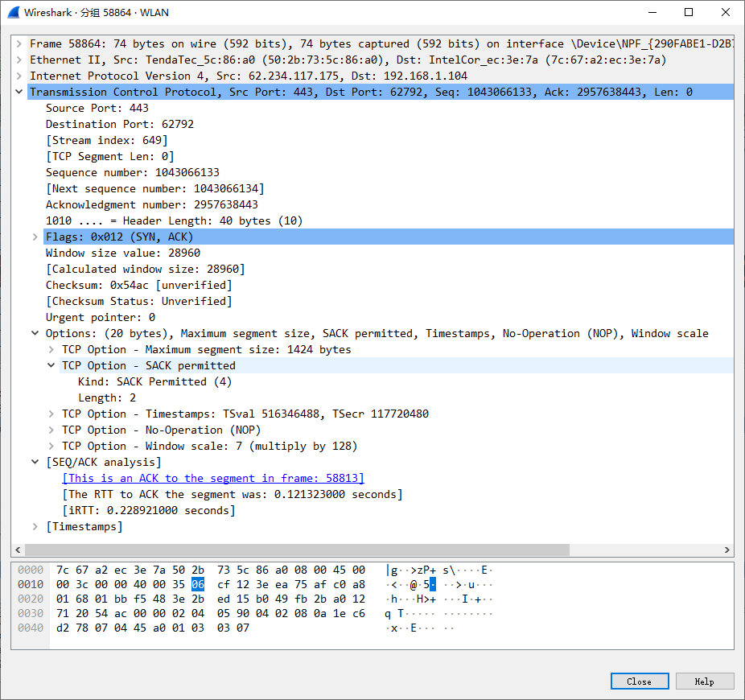The width and height of the screenshot is (745, 700).
Task: Expand the bottom Timestamps section
Action: (35, 526)
